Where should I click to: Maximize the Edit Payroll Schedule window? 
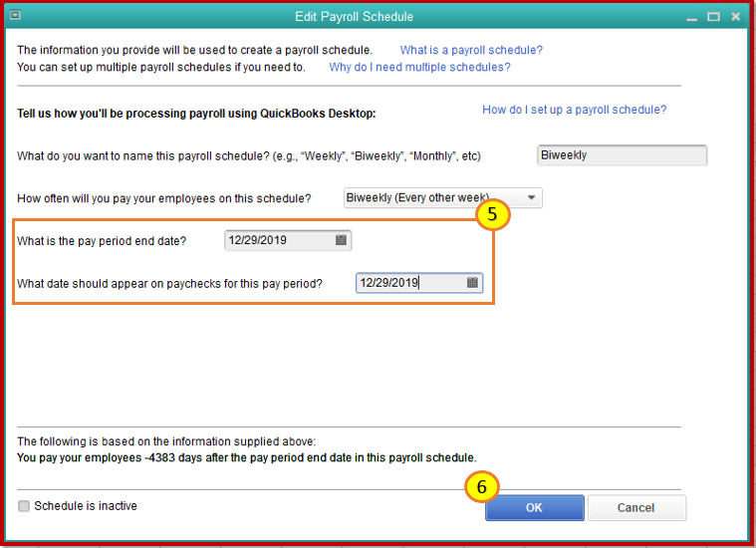coord(713,17)
